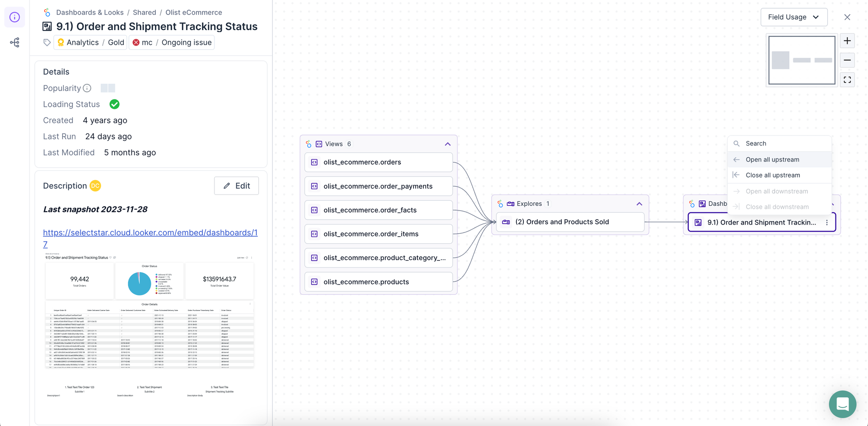Image resolution: width=868 pixels, height=426 pixels.
Task: Click the tag icon beside Analytics
Action: pyautogui.click(x=47, y=43)
